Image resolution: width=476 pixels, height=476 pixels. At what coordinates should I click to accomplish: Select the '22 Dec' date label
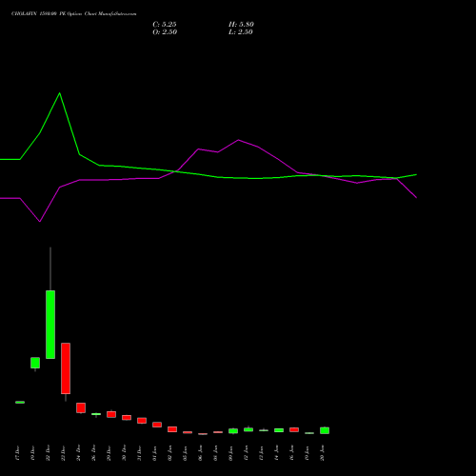tap(49, 453)
